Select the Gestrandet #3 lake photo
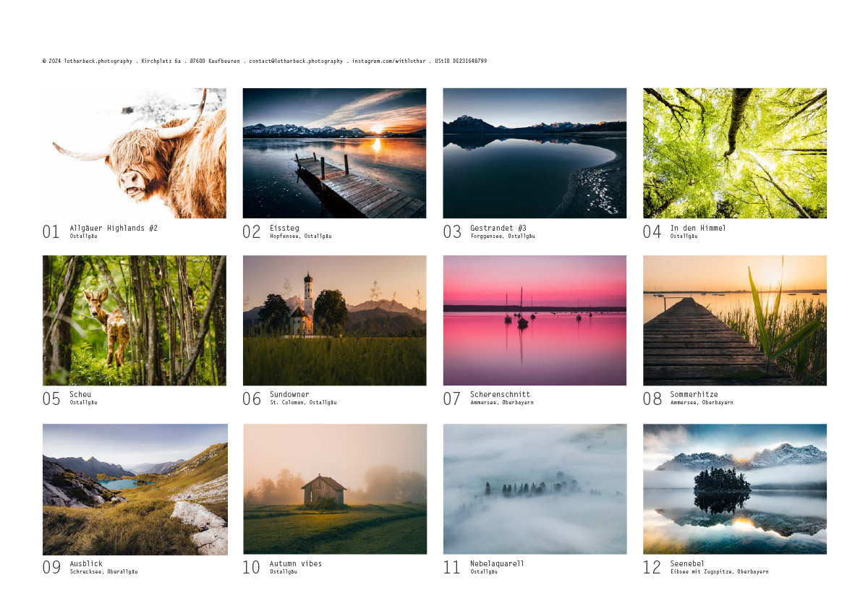Image resolution: width=868 pixels, height=614 pixels. [535, 153]
